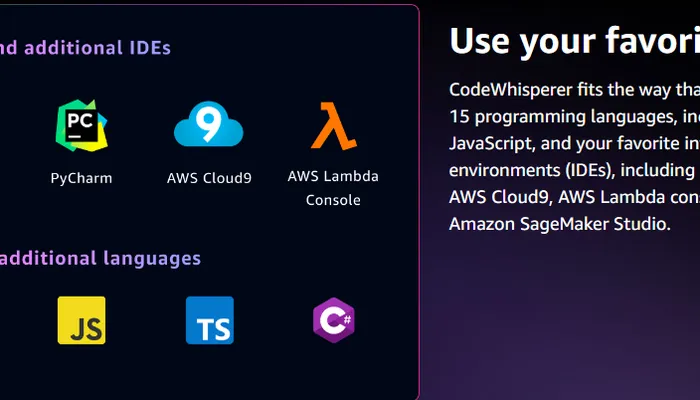Select the AWS Cloud9 cloud icon
Image resolution: width=700 pixels, height=400 pixels.
tap(209, 126)
